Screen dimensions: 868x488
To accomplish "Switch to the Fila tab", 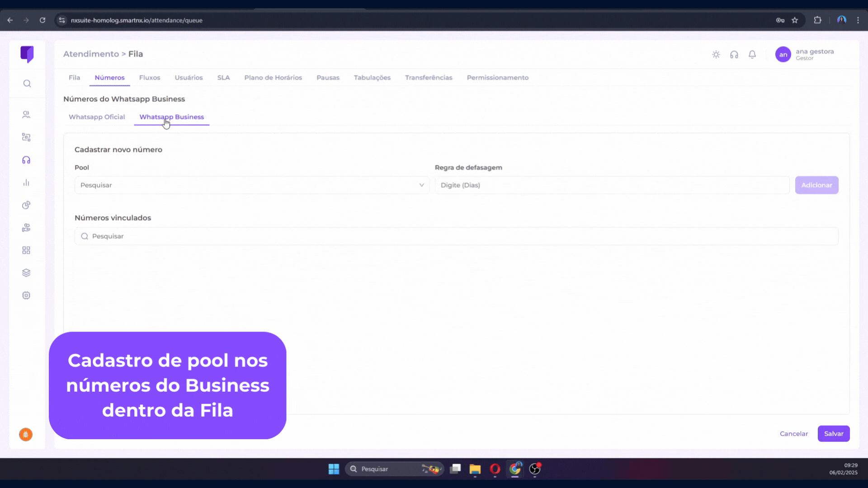I will (74, 78).
